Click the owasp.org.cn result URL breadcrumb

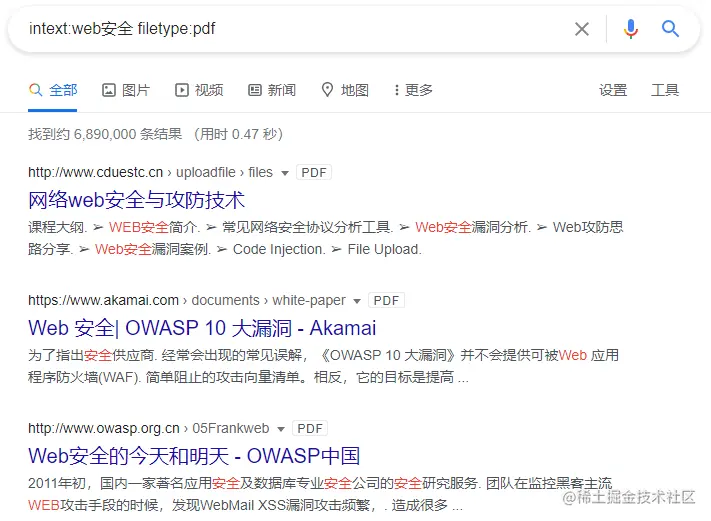[x=148, y=428]
